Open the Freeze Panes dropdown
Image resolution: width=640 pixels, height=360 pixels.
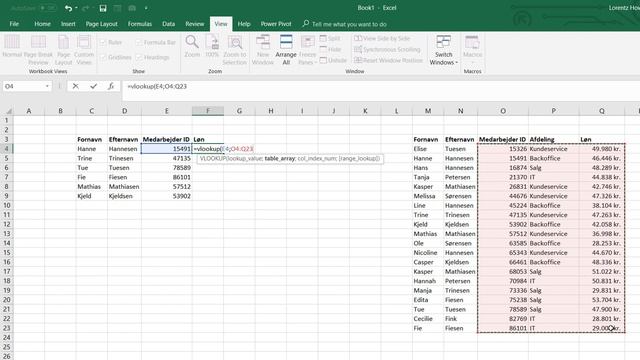(x=307, y=50)
